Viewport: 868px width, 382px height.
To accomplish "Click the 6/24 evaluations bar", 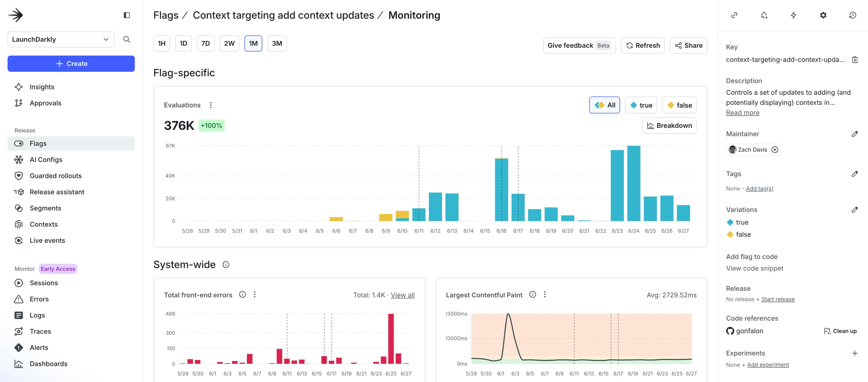I will tap(633, 184).
